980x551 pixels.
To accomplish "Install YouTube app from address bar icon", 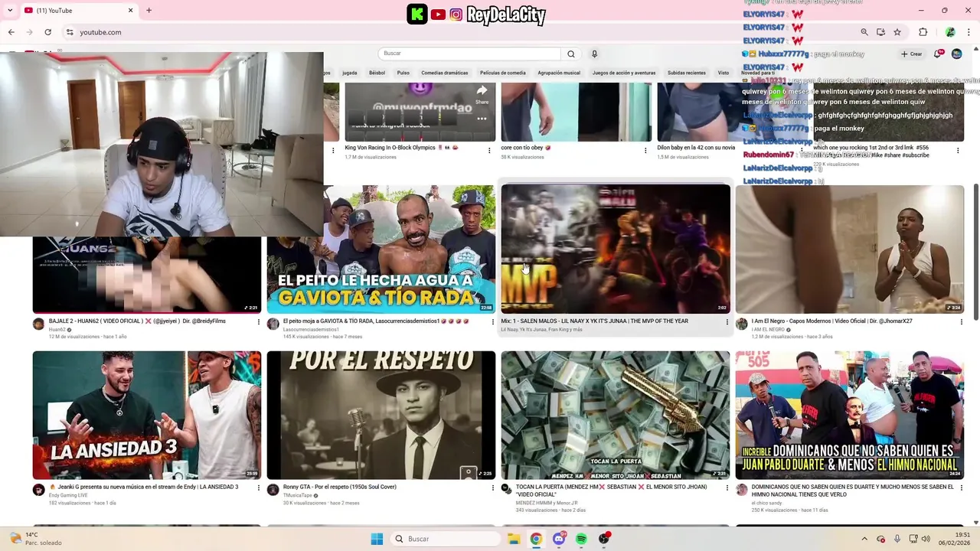I will [880, 32].
